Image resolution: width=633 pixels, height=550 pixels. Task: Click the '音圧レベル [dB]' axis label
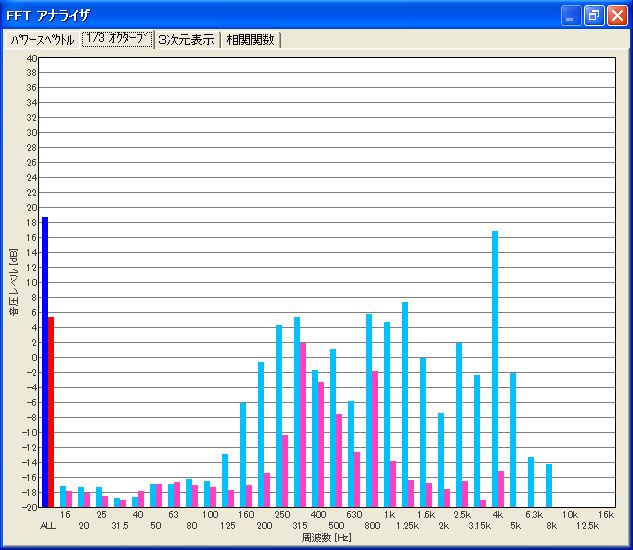click(13, 282)
